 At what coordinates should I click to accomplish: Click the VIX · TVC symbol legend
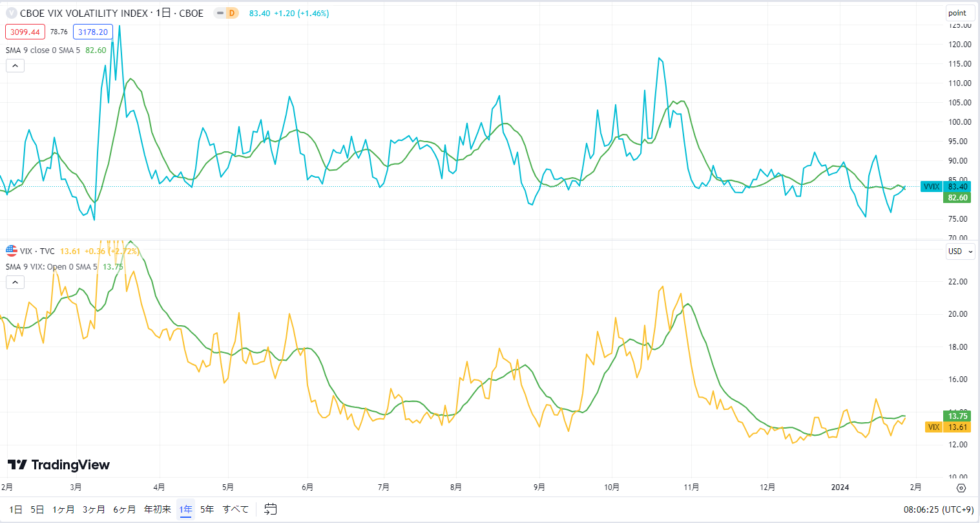coord(37,251)
